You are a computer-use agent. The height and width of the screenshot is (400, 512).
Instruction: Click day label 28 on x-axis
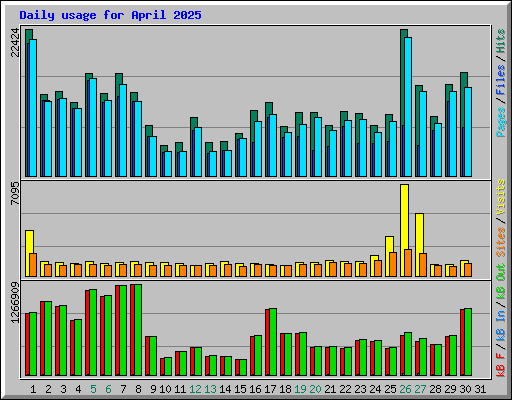click(435, 389)
